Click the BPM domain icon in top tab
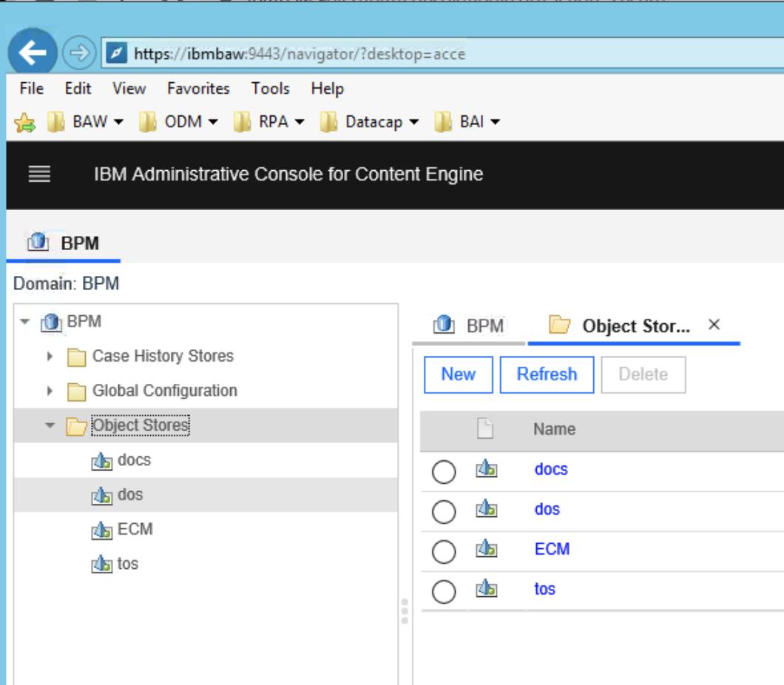This screenshot has width=784, height=685. tap(38, 243)
